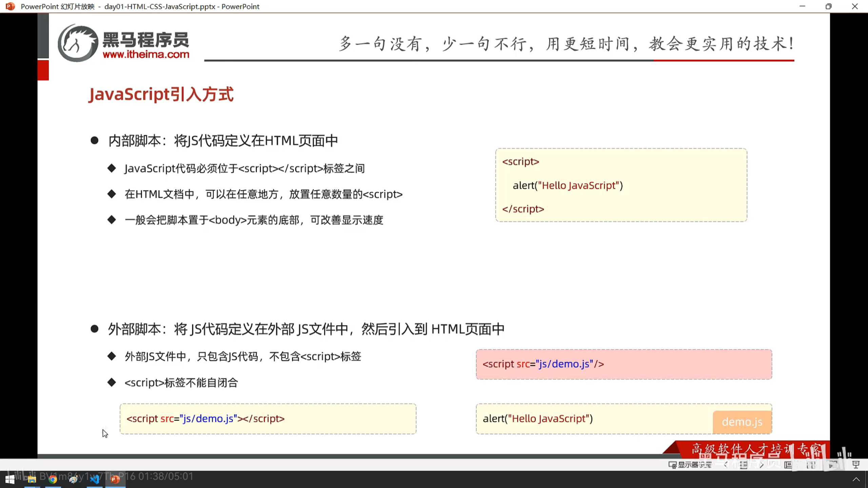Screen dimensions: 868x488
Task: Switch to Slide Sorter view
Action: (x=811, y=465)
